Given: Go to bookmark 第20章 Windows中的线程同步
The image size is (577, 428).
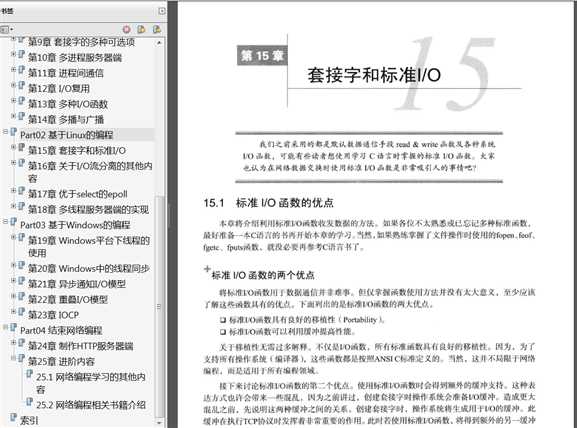Looking at the screenshot, I should [x=89, y=269].
